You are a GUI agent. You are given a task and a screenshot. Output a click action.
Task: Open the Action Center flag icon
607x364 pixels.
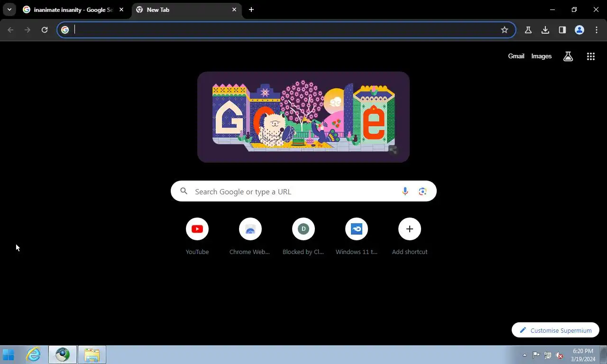[x=536, y=355]
